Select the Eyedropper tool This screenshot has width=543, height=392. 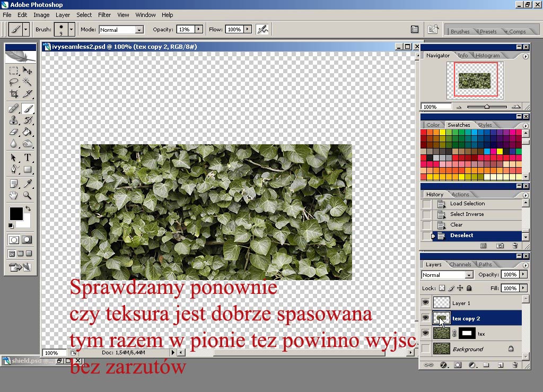click(x=28, y=184)
